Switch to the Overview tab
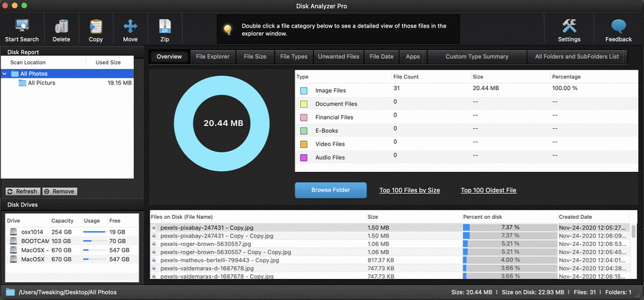 [x=169, y=57]
